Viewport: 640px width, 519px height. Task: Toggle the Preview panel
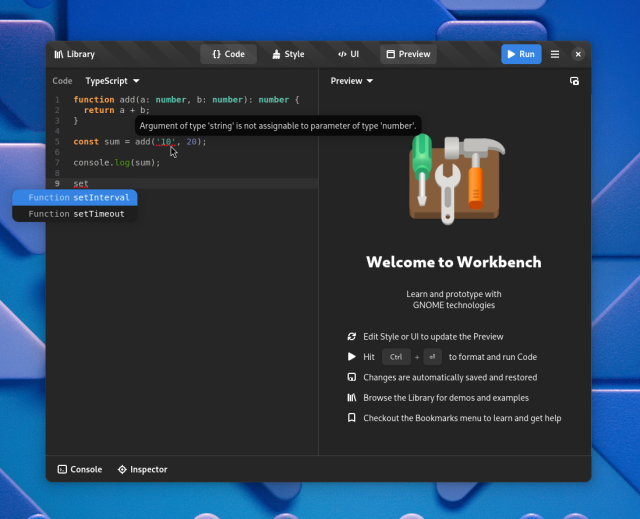(408, 54)
